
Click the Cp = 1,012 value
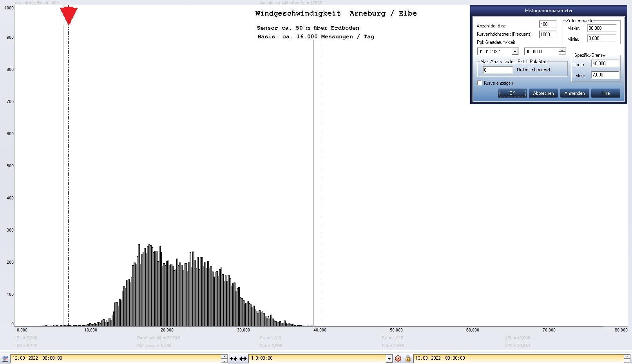pos(270,338)
